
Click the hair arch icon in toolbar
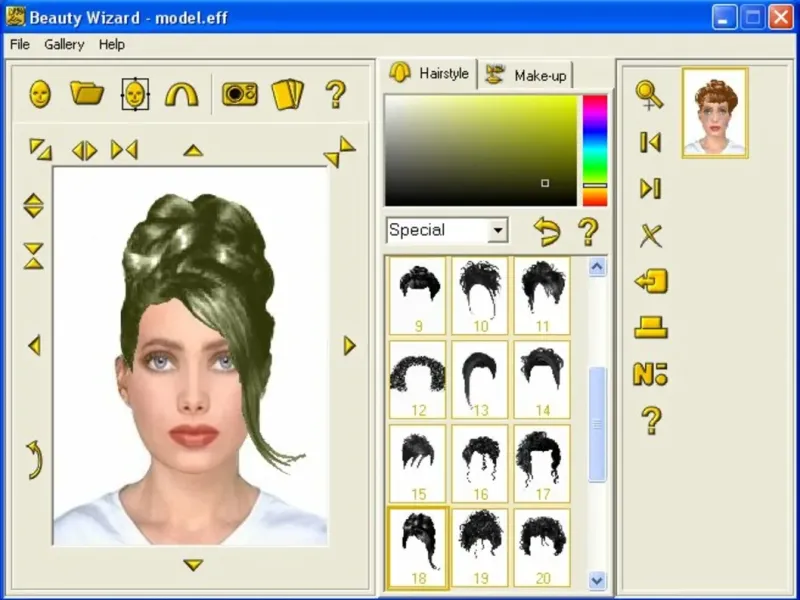point(182,95)
